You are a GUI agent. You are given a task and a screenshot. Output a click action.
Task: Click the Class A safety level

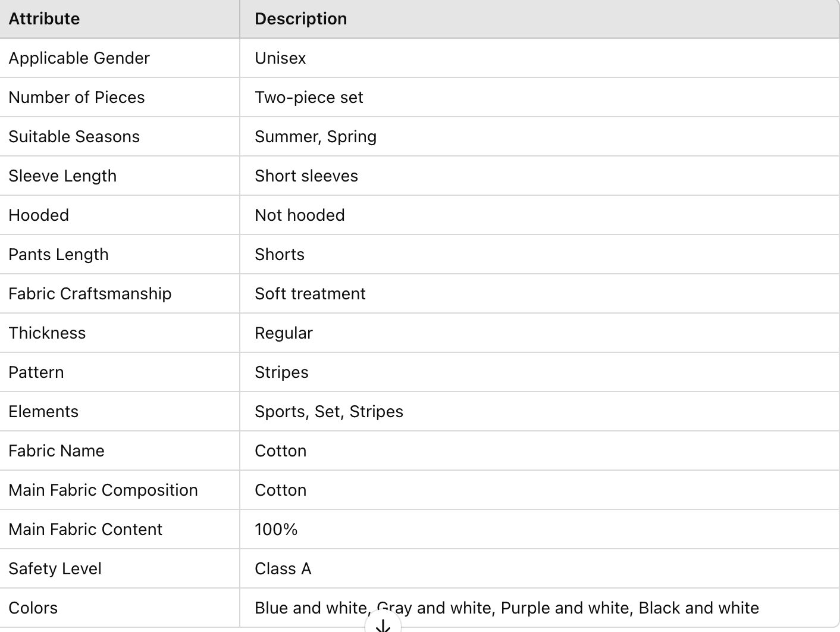pyautogui.click(x=283, y=569)
